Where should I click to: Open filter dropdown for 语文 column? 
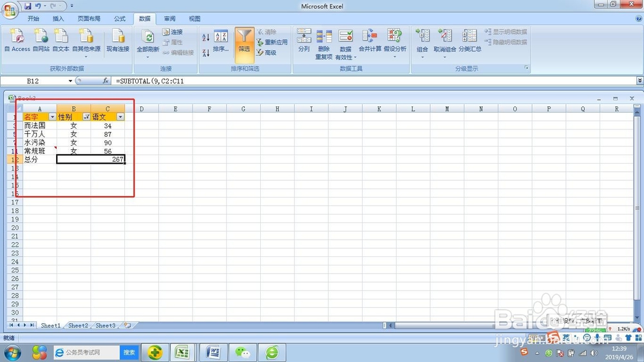[120, 117]
